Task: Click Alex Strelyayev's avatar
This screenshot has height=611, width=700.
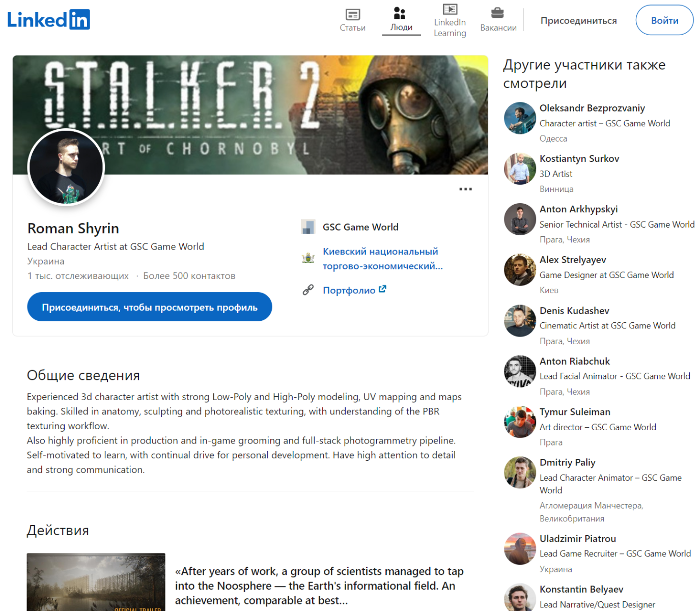Action: tap(520, 270)
